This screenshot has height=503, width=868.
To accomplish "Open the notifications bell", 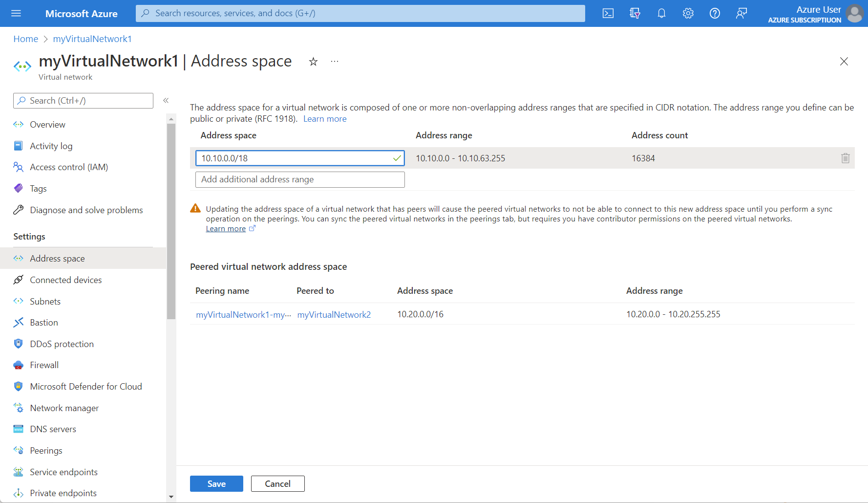I will point(661,13).
